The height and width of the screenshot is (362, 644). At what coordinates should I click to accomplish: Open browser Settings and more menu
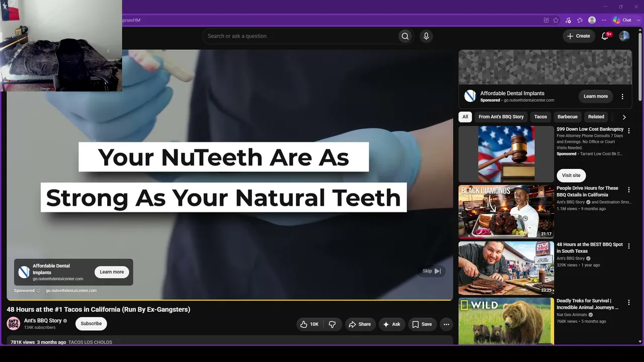point(604,20)
